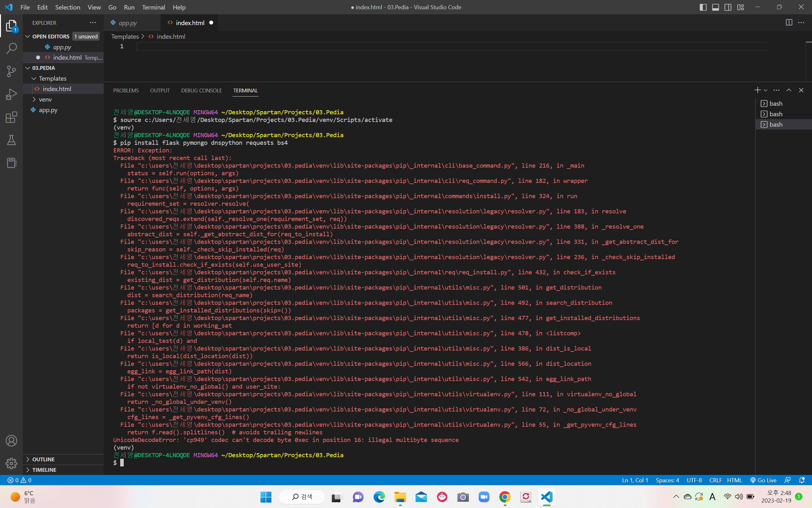
Task: Open app.py in the 03.PEDIA file tree
Action: pyautogui.click(x=48, y=110)
